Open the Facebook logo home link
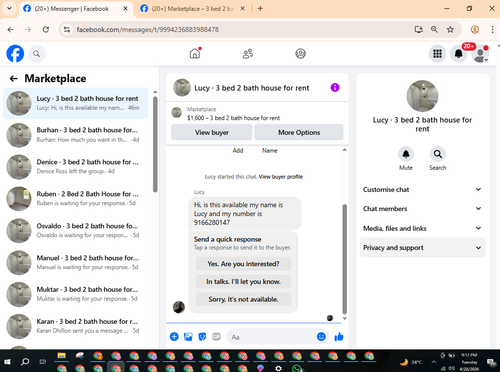500x372 pixels. point(15,53)
